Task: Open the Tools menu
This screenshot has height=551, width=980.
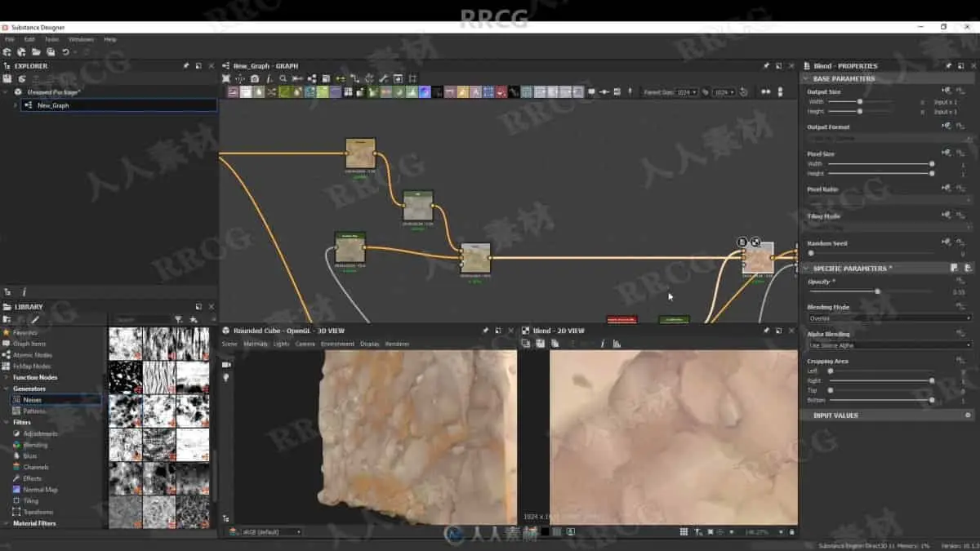Action: [51, 39]
